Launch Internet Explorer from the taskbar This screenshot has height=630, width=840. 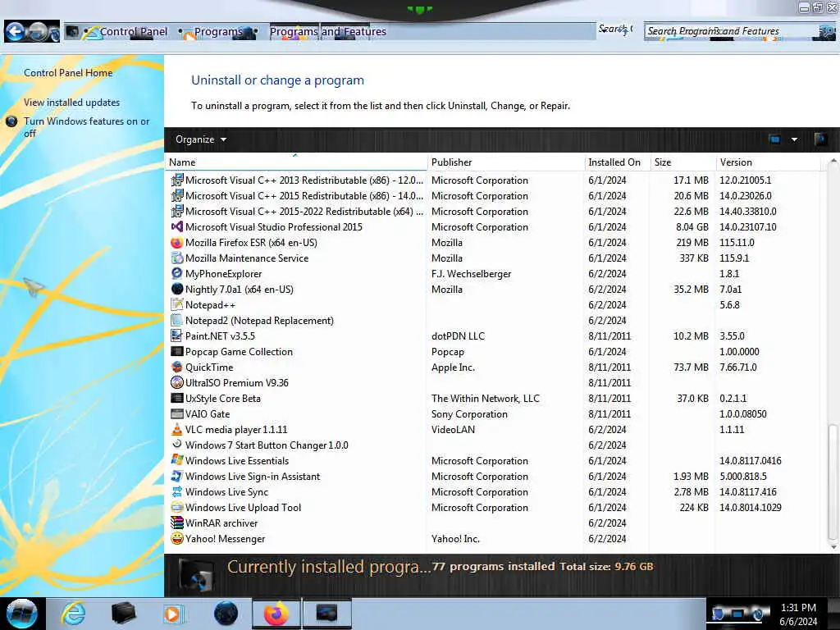73,614
